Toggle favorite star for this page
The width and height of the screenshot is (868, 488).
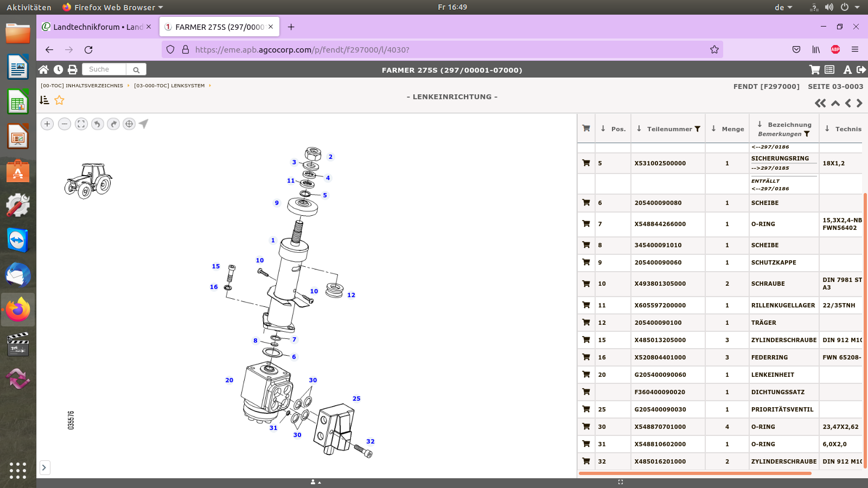point(59,100)
